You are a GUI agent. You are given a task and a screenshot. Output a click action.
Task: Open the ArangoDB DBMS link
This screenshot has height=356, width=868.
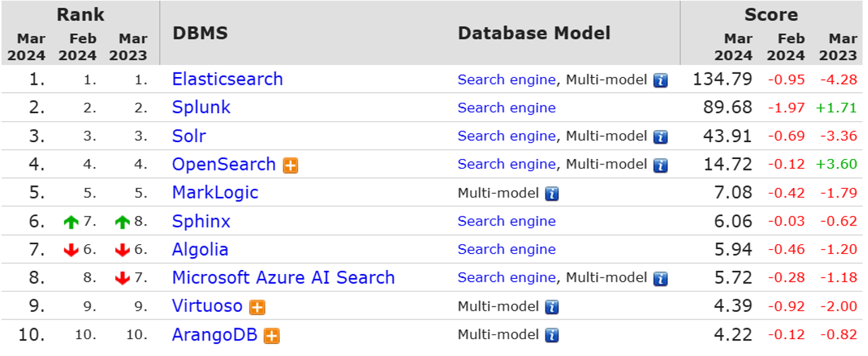(x=215, y=334)
